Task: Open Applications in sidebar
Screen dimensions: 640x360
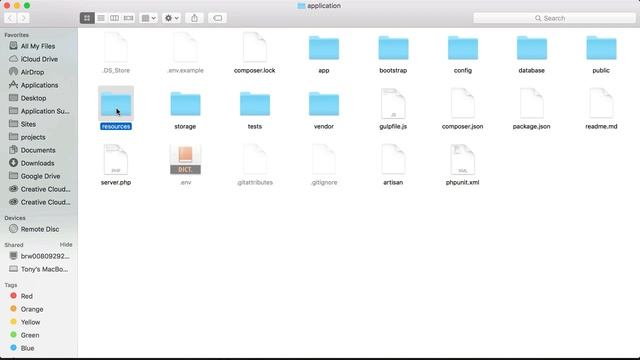Action: coord(39,85)
